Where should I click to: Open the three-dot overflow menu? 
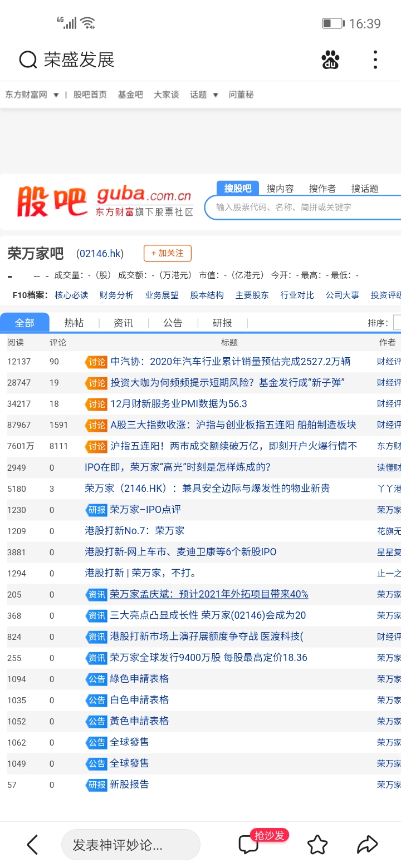pos(375,60)
